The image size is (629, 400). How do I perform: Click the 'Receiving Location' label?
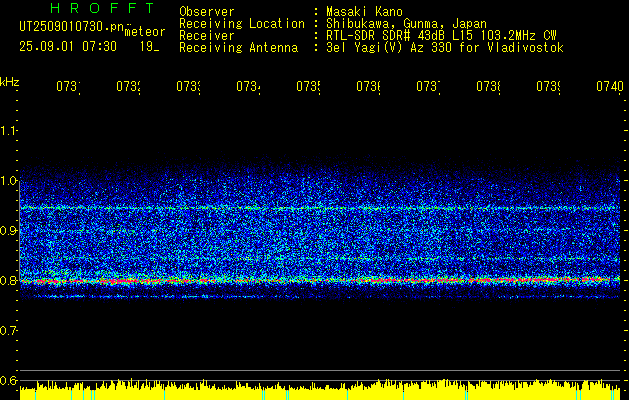(242, 24)
